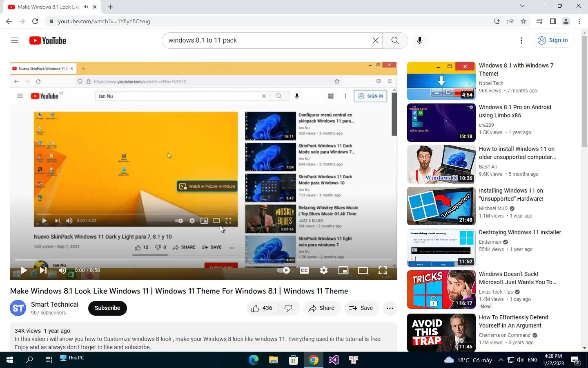
Task: Share this video
Action: click(321, 308)
